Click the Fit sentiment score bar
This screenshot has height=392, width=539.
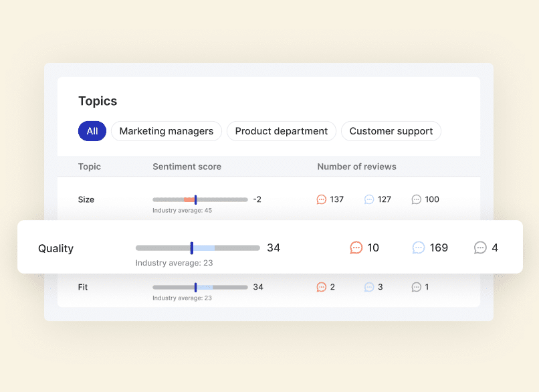200,287
